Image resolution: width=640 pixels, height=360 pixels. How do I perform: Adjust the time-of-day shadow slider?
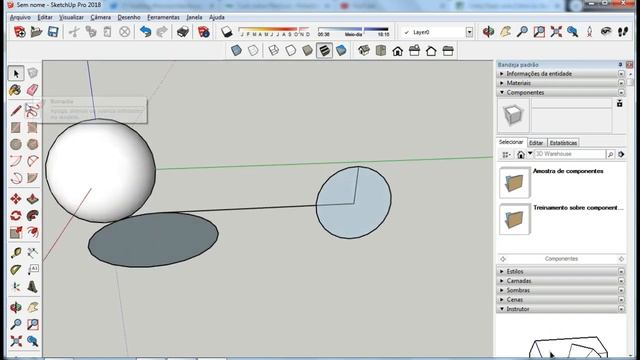[x=353, y=31]
